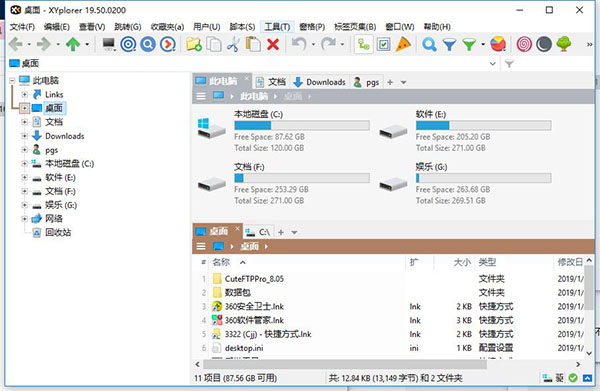Screen dimensions: 600x391
Task: Switch to the C:\ tab in lower pane
Action: point(258,232)
